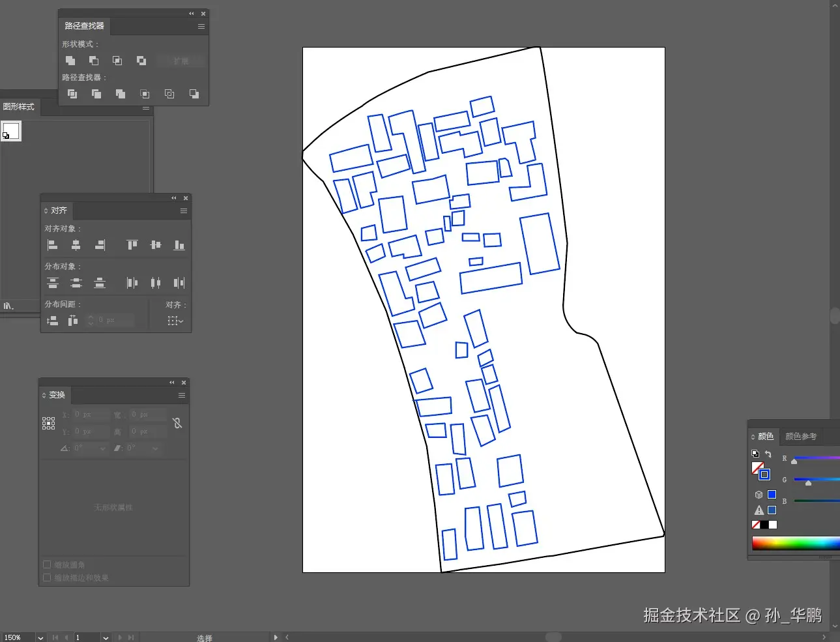Align objects to horizontal center
The height and width of the screenshot is (642, 840).
76,245
